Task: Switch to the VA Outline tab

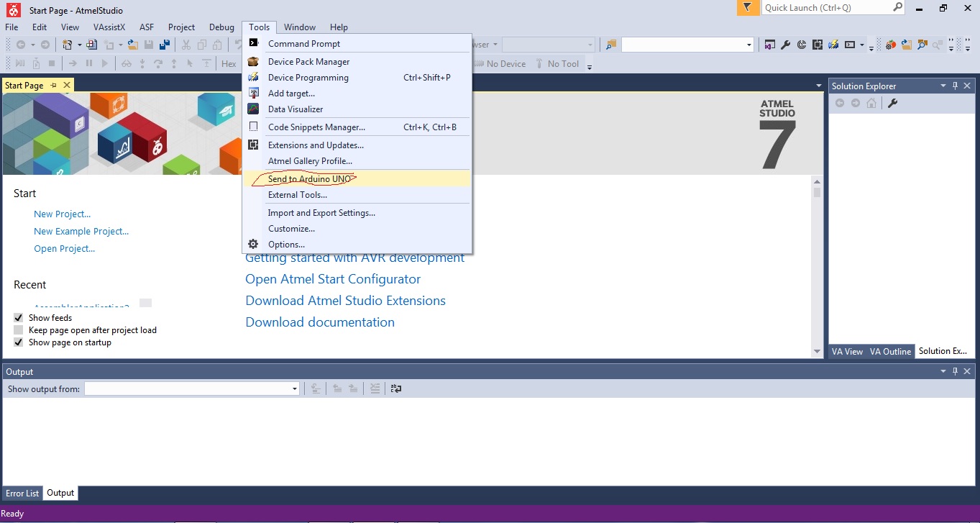Action: (890, 352)
